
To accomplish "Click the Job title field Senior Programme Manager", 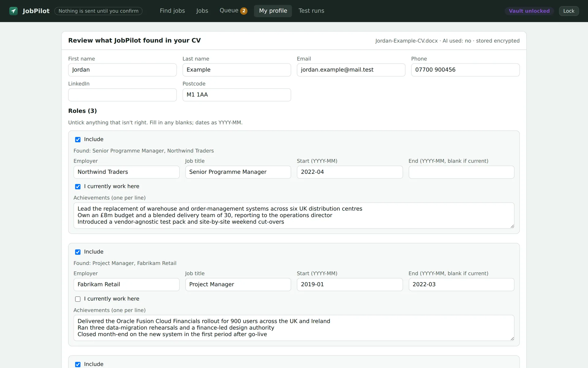I will coord(238,172).
